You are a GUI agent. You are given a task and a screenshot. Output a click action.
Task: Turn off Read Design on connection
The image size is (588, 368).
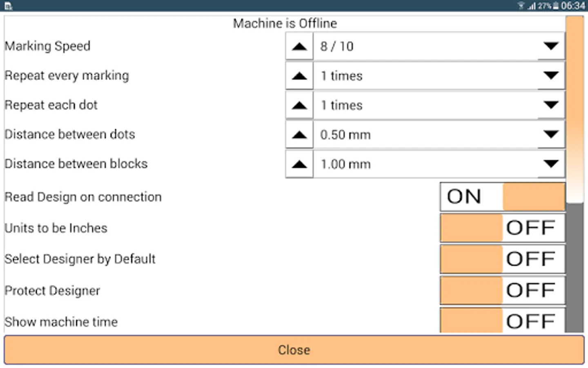pyautogui.click(x=503, y=197)
